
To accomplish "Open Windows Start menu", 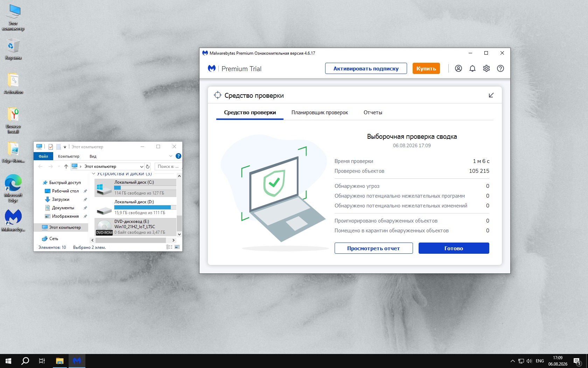I will (x=8, y=361).
